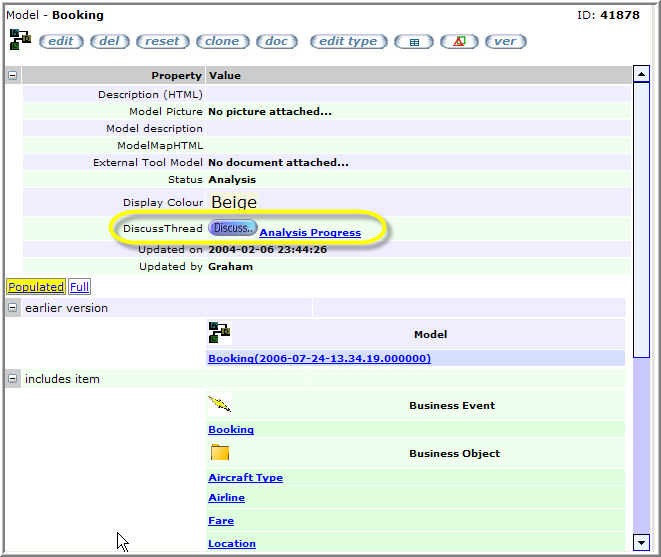The image size is (661, 557).
Task: Click the edit button
Action: pos(61,42)
